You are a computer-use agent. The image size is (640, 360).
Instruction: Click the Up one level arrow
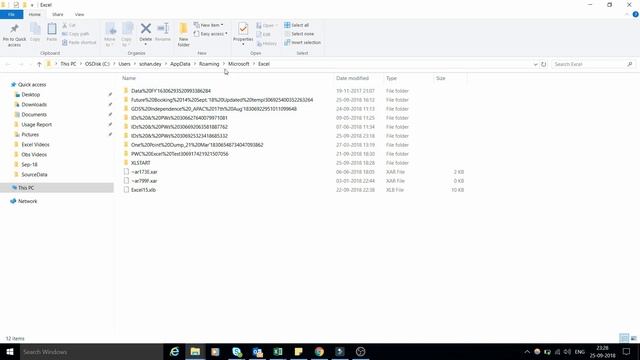tap(39, 64)
